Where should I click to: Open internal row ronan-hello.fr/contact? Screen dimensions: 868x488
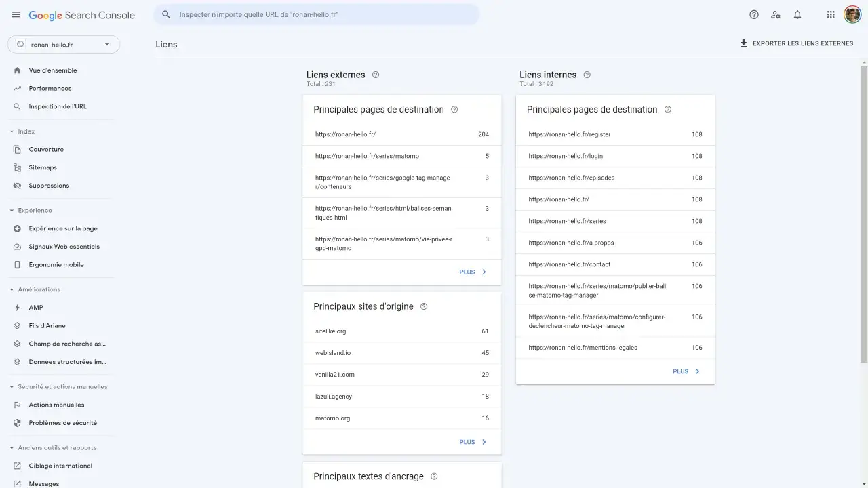click(x=615, y=264)
